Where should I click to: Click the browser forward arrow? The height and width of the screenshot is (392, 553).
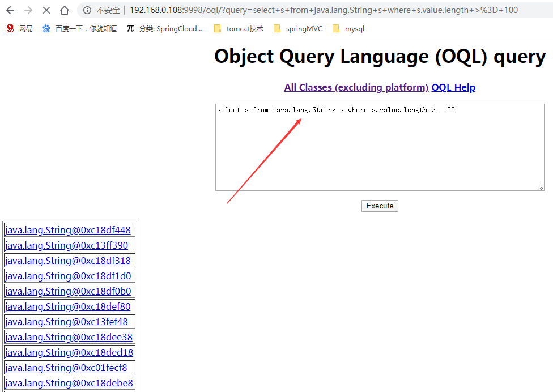coord(28,10)
